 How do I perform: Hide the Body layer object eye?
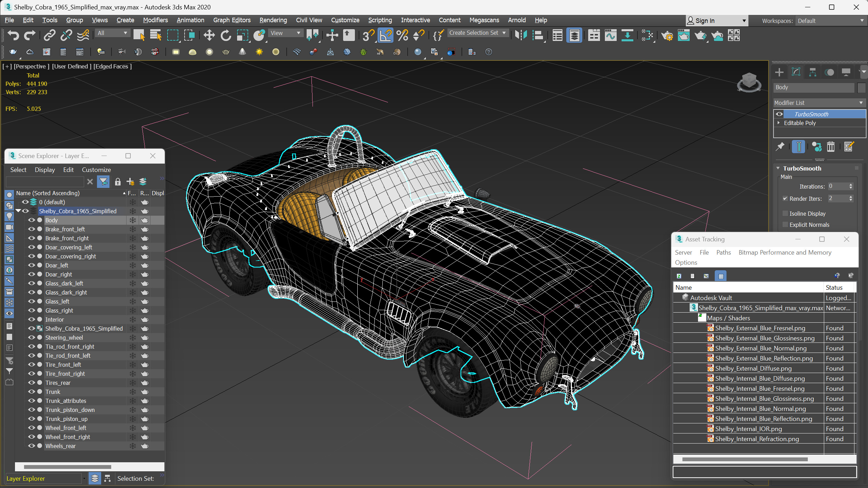32,220
